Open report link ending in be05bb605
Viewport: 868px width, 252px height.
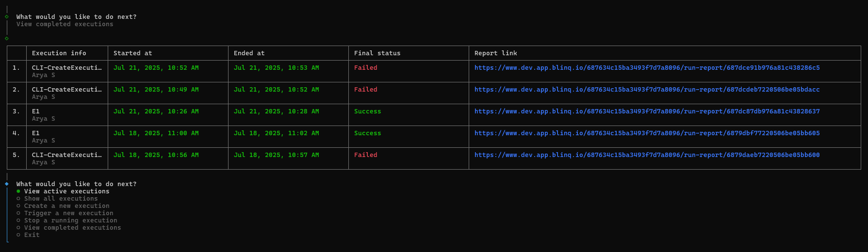pyautogui.click(x=647, y=133)
